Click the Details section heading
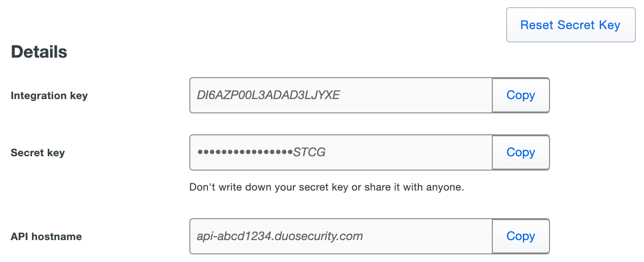 [x=39, y=52]
